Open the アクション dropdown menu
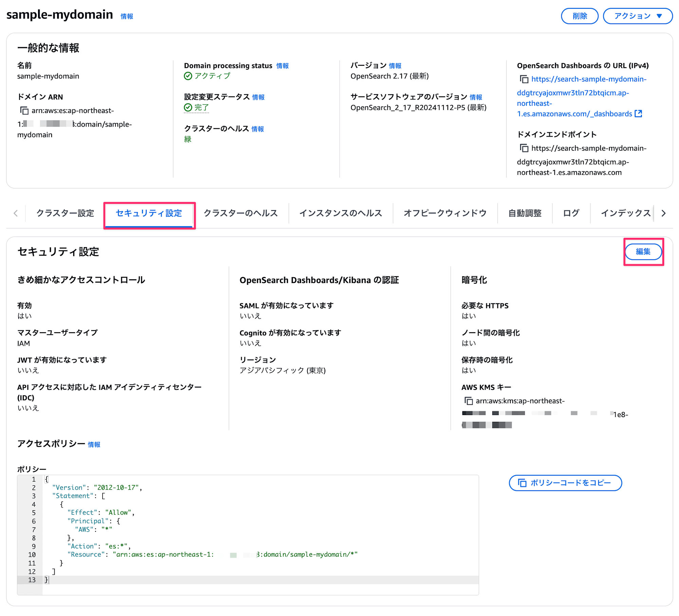679x616 pixels. [x=638, y=16]
